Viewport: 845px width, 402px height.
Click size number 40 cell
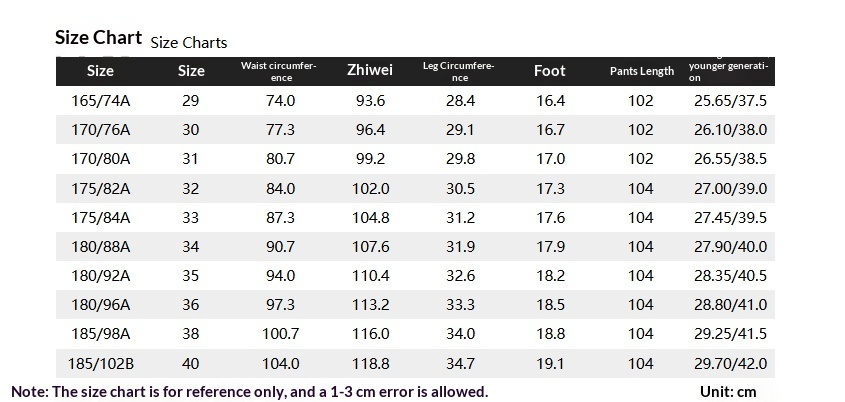point(191,364)
